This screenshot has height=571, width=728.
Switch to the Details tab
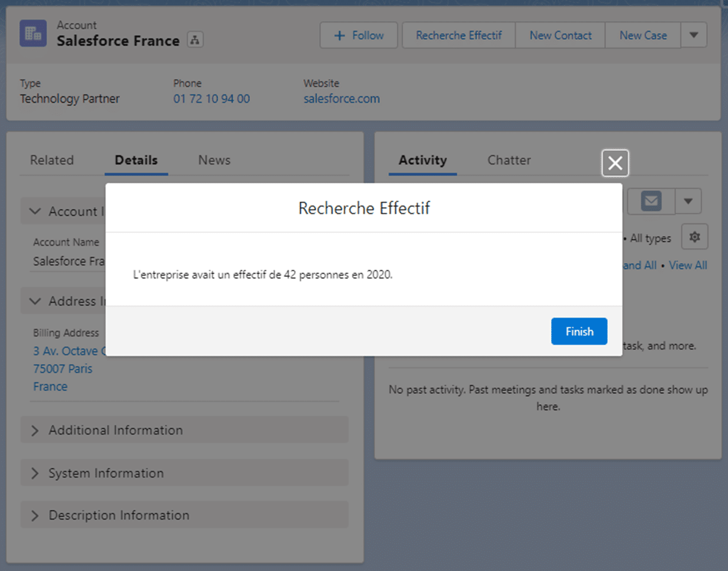coord(136,160)
